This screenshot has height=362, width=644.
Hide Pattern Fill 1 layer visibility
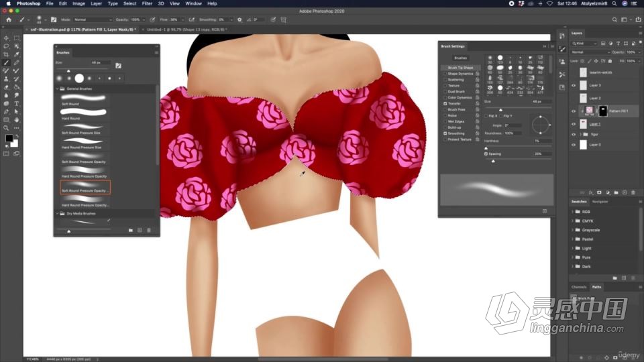click(x=574, y=111)
